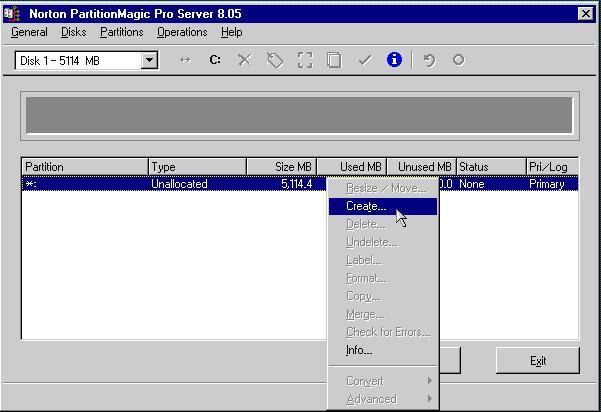Image resolution: width=601 pixels, height=412 pixels.
Task: Click the Delete X toolbar icon
Action: click(x=245, y=60)
